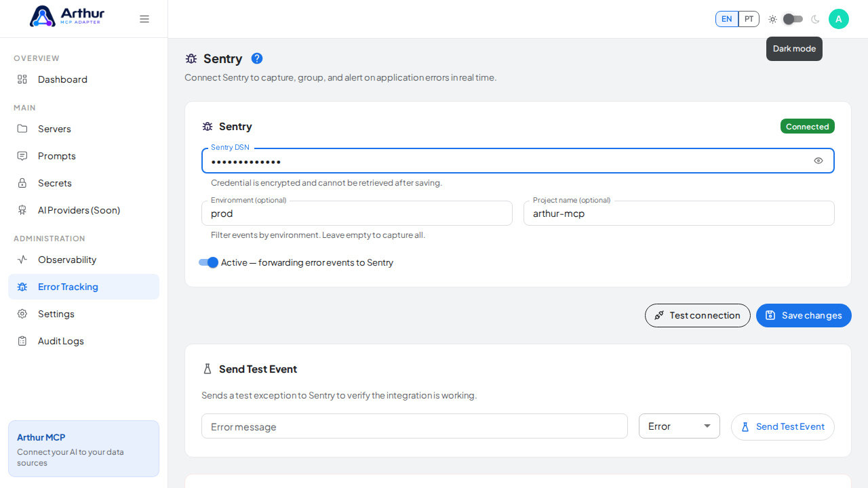Image resolution: width=868 pixels, height=488 pixels.
Task: Switch language to EN
Action: tap(727, 19)
